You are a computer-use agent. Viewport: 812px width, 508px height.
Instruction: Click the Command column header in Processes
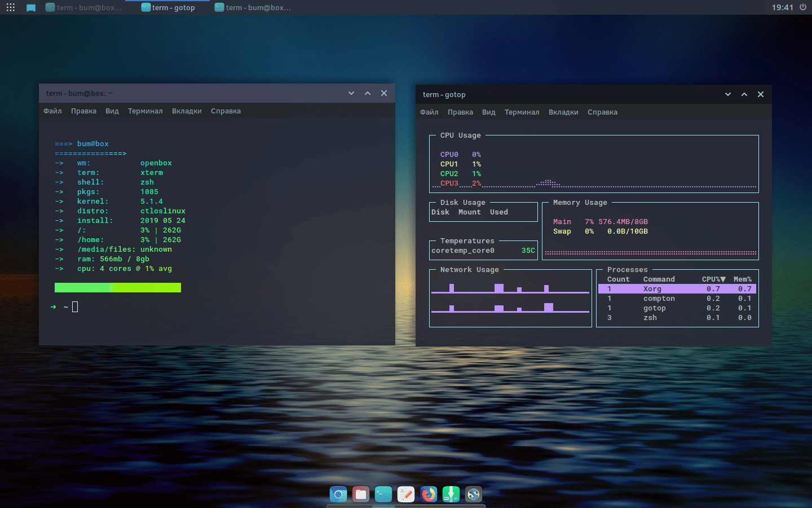(659, 279)
